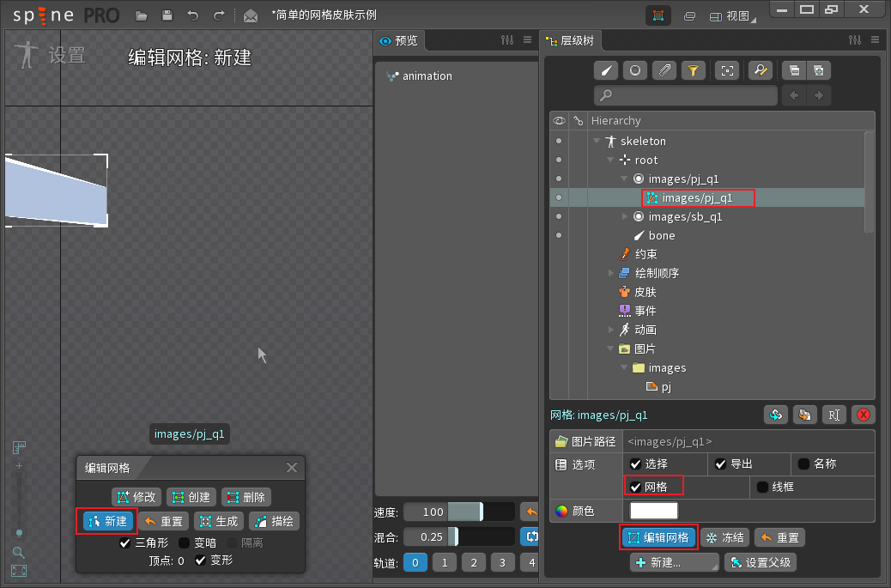This screenshot has height=588, width=891.
Task: Open preview panel settings sliders icon
Action: pyautogui.click(x=507, y=39)
